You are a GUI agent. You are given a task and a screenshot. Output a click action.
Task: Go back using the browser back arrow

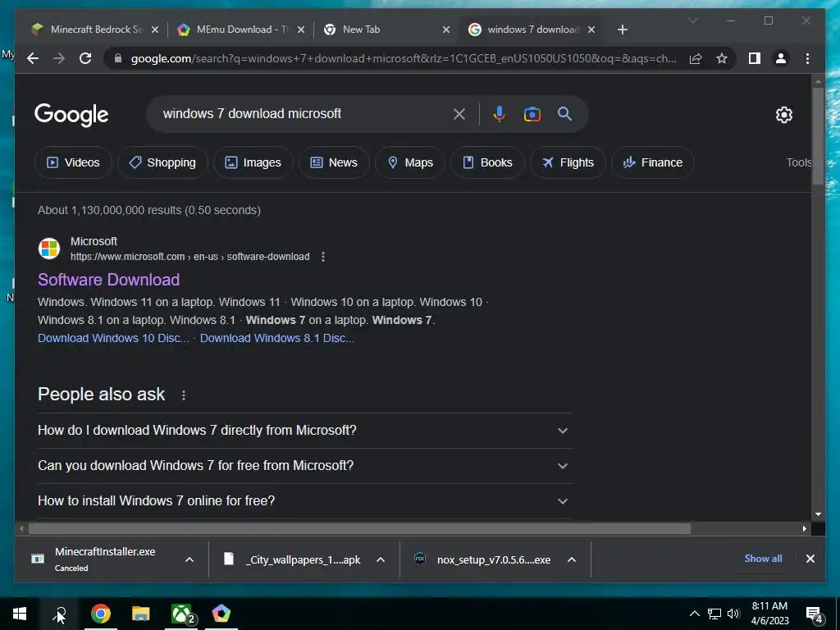coord(33,58)
